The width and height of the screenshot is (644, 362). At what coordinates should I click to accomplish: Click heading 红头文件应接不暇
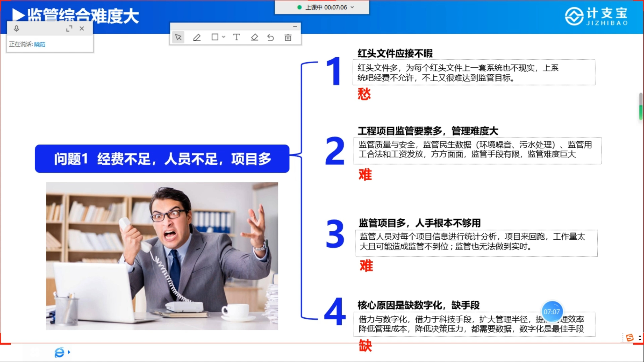(x=395, y=53)
